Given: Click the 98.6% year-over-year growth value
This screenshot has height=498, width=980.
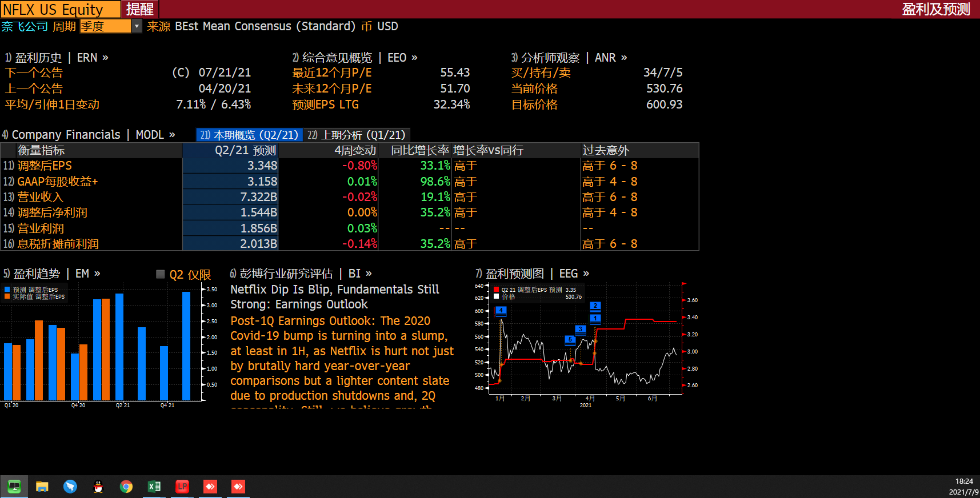Looking at the screenshot, I should click(x=435, y=182).
